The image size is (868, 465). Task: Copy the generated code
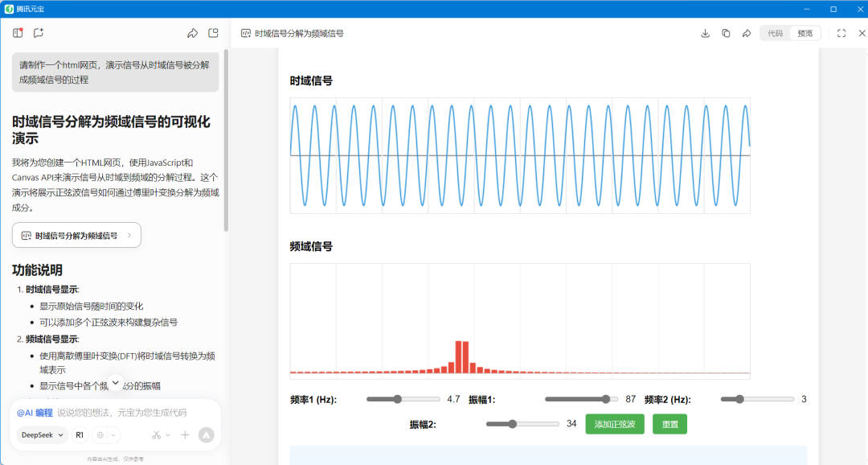click(x=726, y=33)
